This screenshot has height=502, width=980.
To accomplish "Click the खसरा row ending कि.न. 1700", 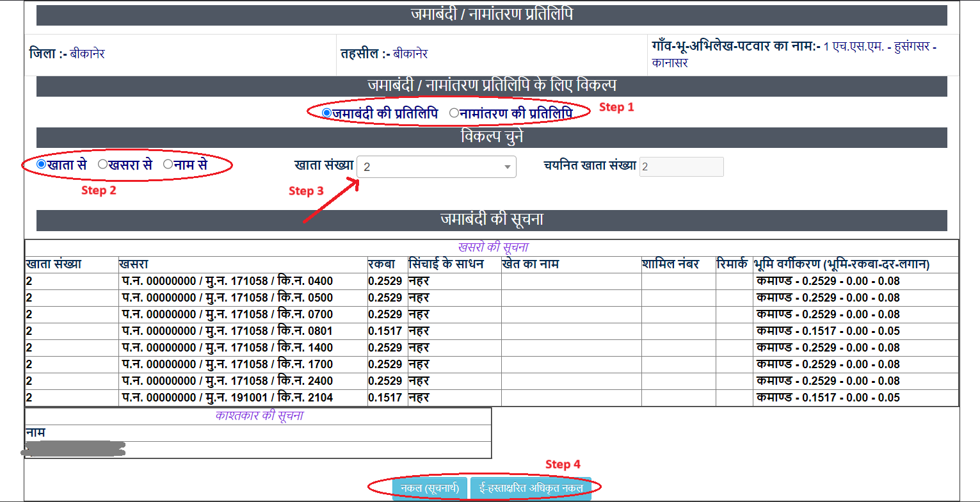I will click(227, 364).
